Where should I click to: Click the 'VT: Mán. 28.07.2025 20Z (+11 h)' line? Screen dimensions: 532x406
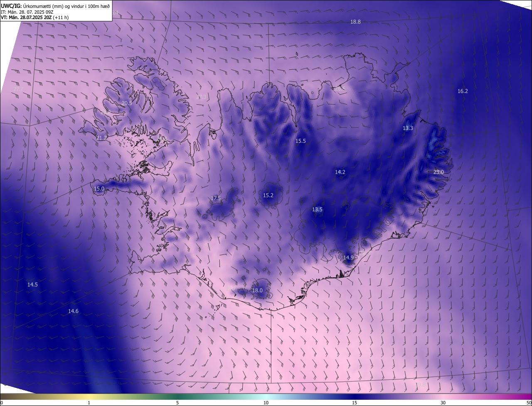coord(35,17)
